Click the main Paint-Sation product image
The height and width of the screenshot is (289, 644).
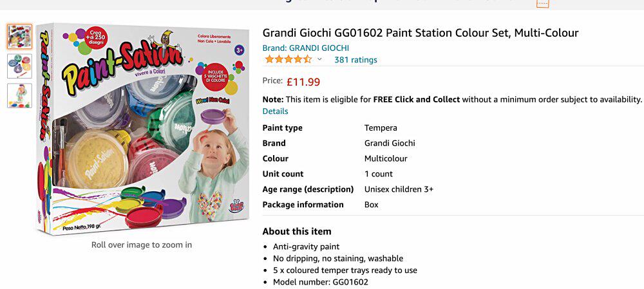142,129
